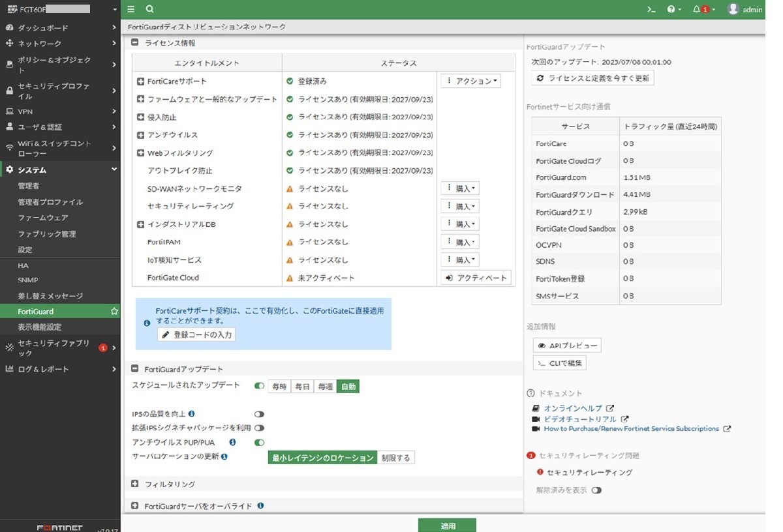Viewport: 783px width, 532px height.
Task: Click ライセンスと定義を今すぐ更新 button
Action: [592, 78]
